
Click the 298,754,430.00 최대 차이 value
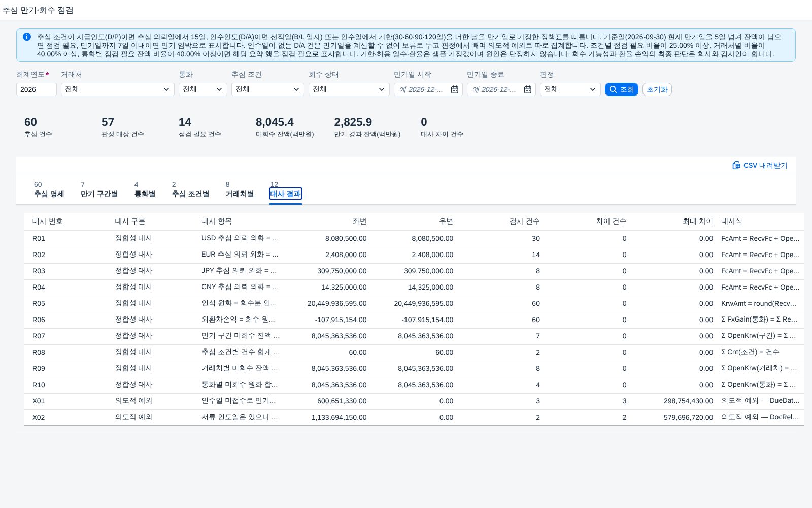click(x=688, y=401)
